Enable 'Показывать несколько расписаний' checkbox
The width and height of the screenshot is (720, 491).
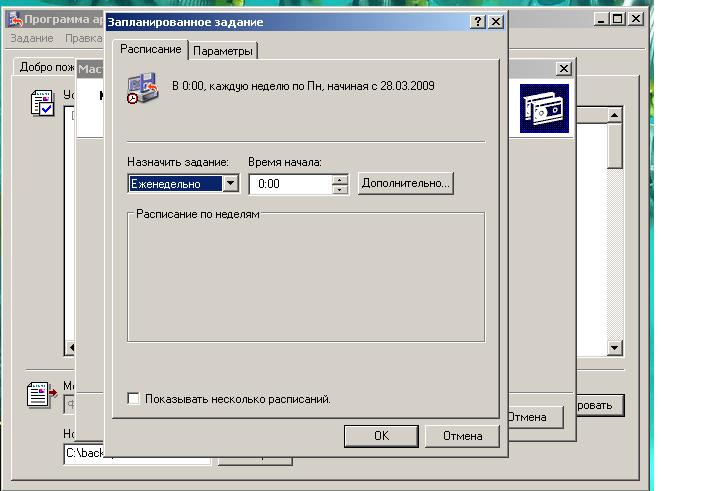(x=133, y=398)
